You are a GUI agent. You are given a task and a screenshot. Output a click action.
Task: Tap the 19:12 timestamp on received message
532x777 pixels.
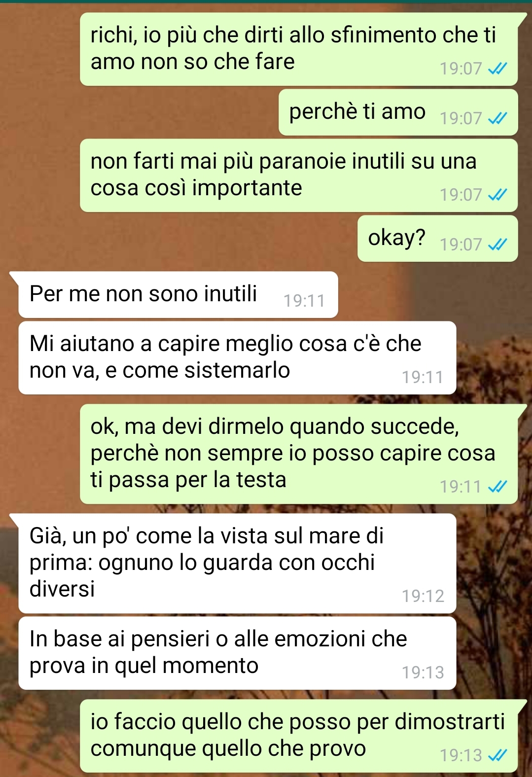coord(423,596)
